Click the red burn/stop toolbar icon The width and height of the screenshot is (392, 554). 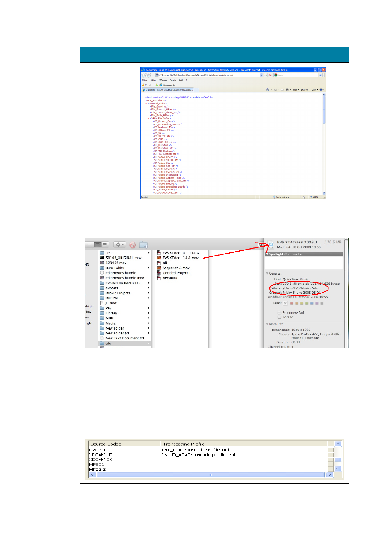click(x=133, y=245)
